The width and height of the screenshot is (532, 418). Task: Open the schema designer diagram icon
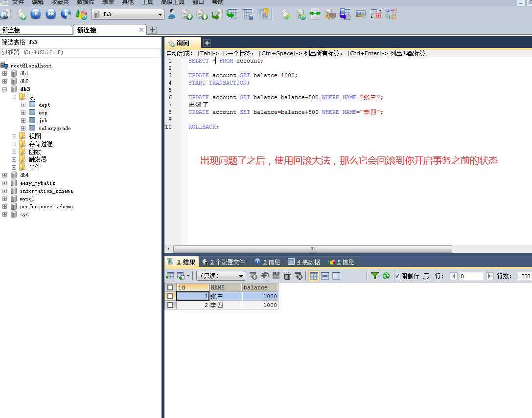[x=391, y=14]
